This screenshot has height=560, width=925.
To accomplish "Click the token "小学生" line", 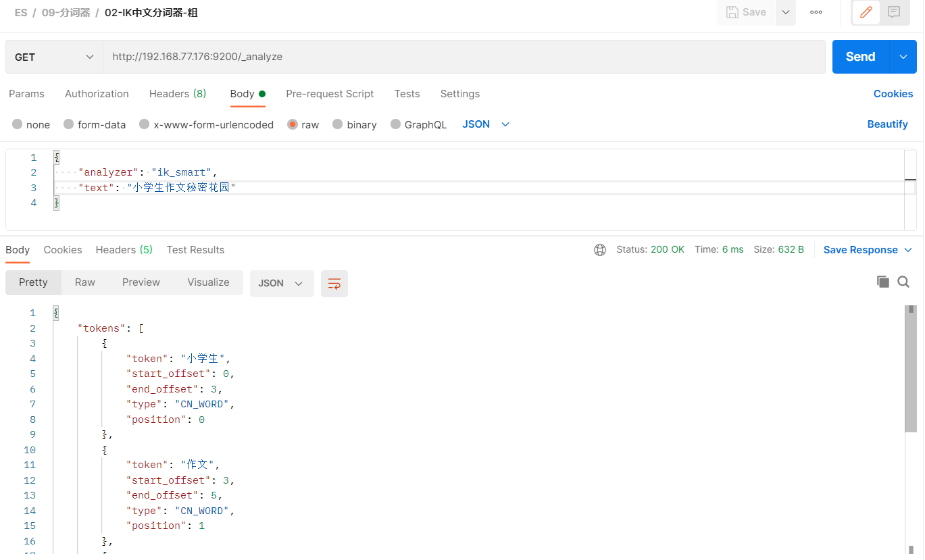I will coord(178,359).
